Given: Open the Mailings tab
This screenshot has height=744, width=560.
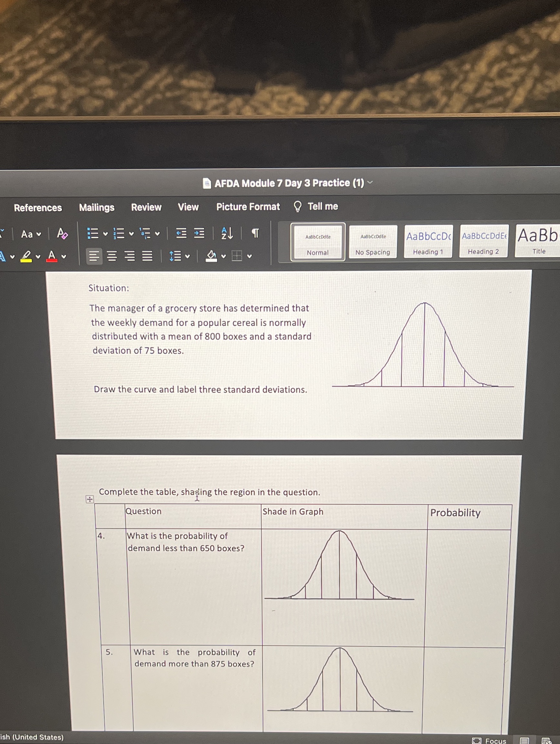Looking at the screenshot, I should coord(97,208).
